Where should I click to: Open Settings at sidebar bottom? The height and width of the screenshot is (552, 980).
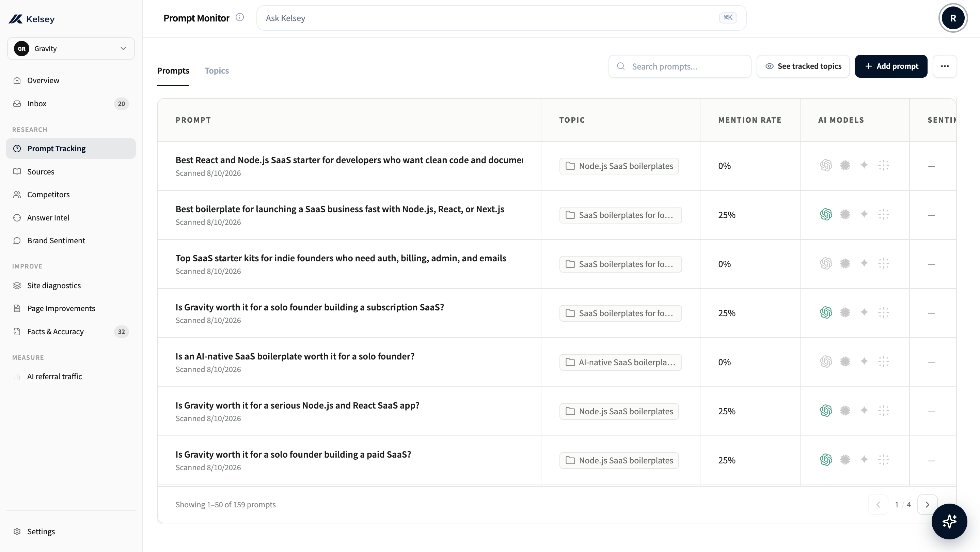pyautogui.click(x=71, y=532)
